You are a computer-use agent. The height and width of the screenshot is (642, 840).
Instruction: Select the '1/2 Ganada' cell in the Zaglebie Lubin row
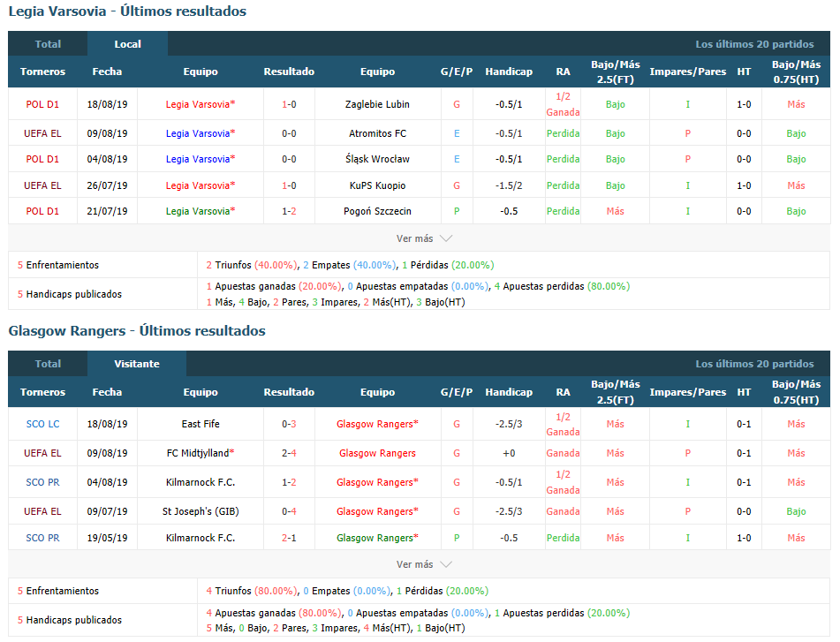563,104
